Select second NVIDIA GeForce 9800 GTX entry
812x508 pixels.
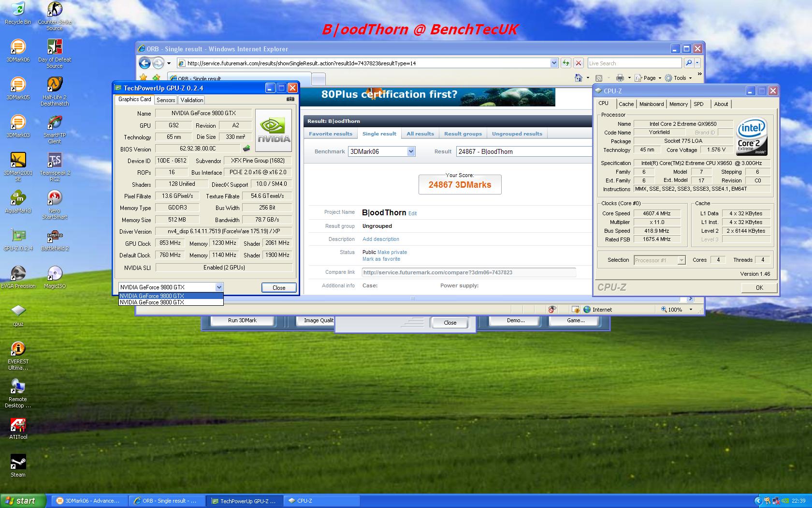171,302
